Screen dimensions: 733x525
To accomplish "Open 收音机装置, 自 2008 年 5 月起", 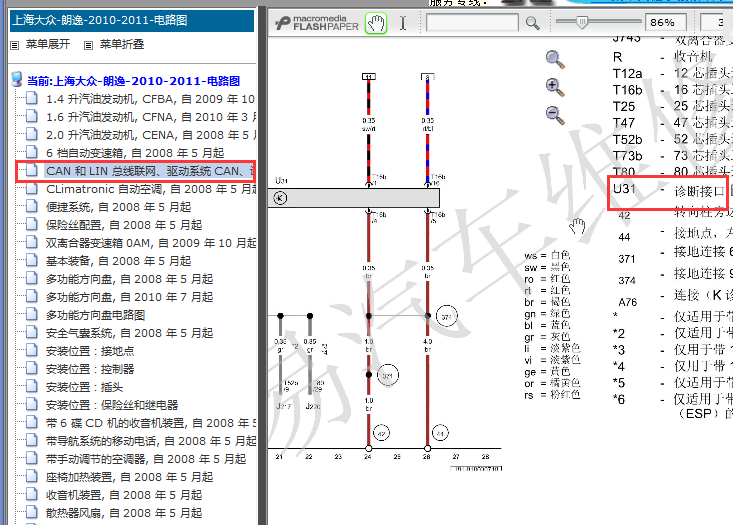I will coord(124,495).
